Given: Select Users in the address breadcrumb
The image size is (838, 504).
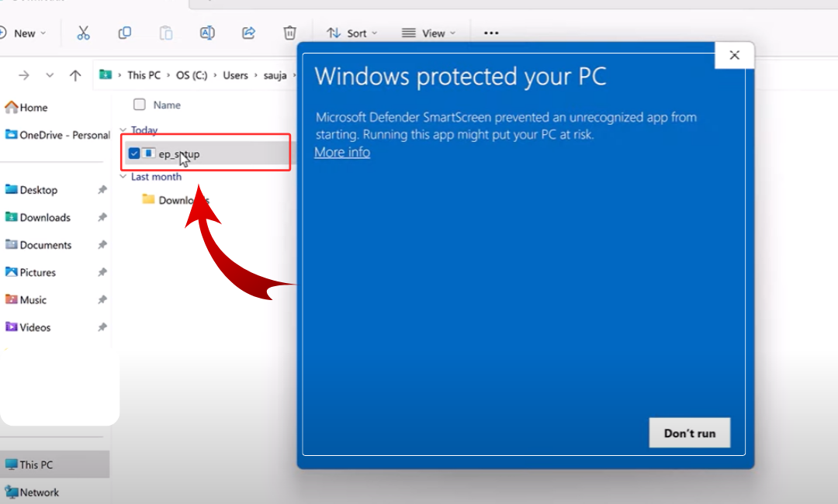Looking at the screenshot, I should coord(235,75).
